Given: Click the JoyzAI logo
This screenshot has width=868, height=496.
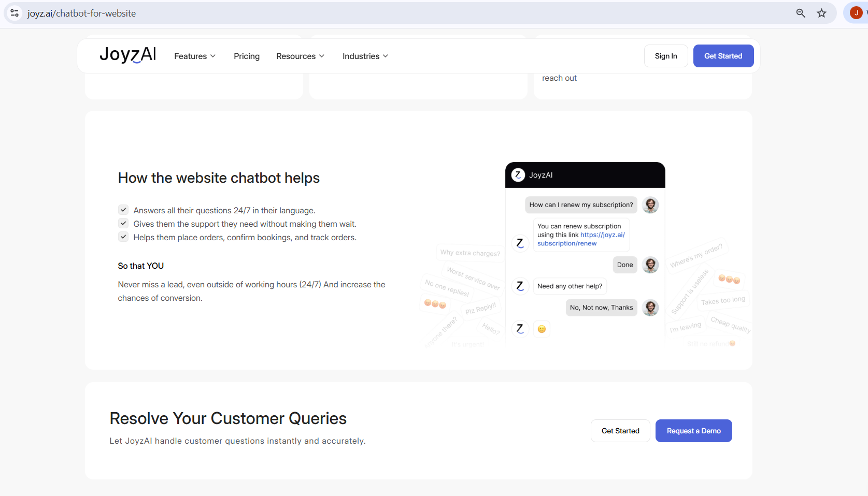Looking at the screenshot, I should [x=127, y=55].
